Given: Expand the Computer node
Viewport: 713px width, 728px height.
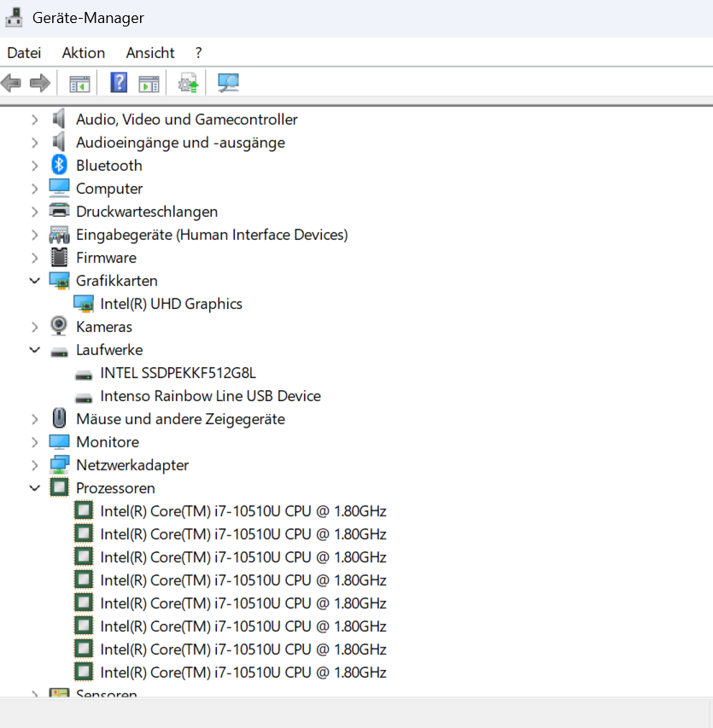Looking at the screenshot, I should click(35, 189).
